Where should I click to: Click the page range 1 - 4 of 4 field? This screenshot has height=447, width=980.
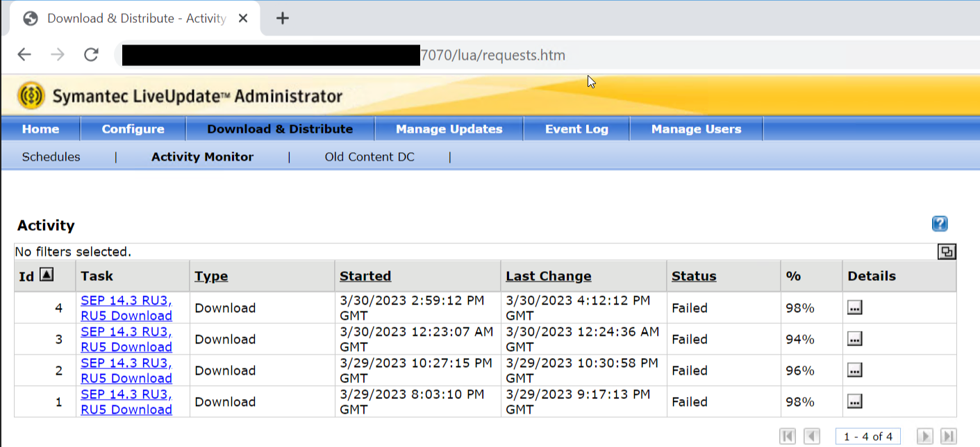[868, 436]
